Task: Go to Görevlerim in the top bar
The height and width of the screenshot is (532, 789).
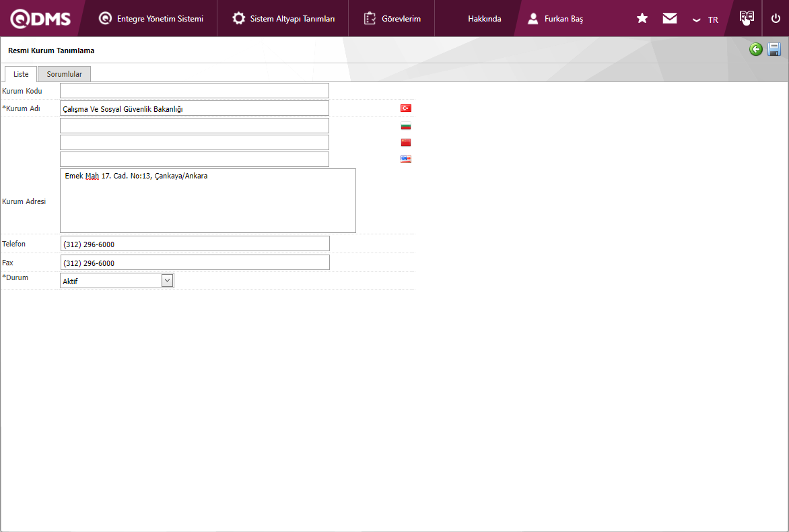Action: (x=392, y=19)
